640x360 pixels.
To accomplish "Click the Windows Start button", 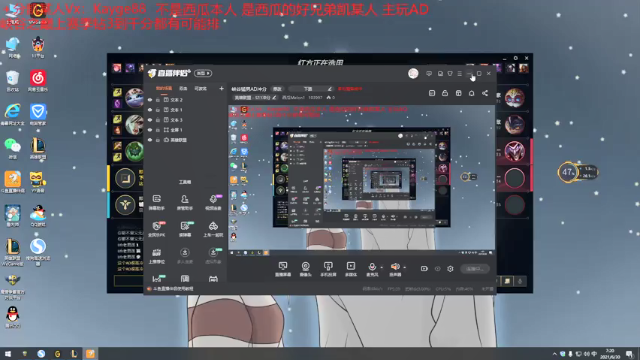I will [8, 354].
